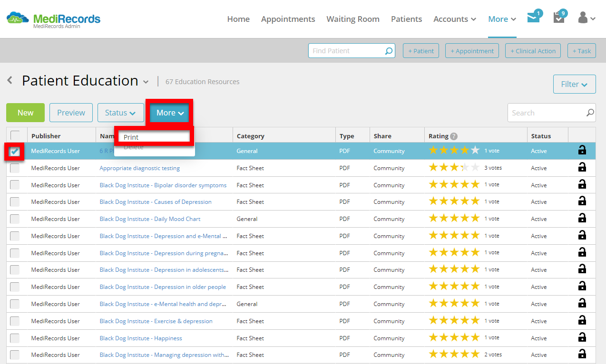Viewport: 606px width, 364px height.
Task: Click star rating for Happiness resource
Action: coord(454,337)
